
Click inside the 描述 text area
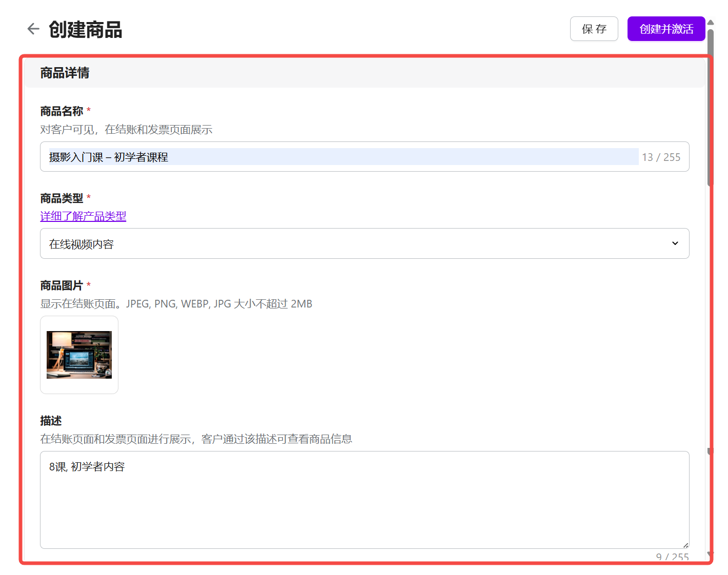364,500
